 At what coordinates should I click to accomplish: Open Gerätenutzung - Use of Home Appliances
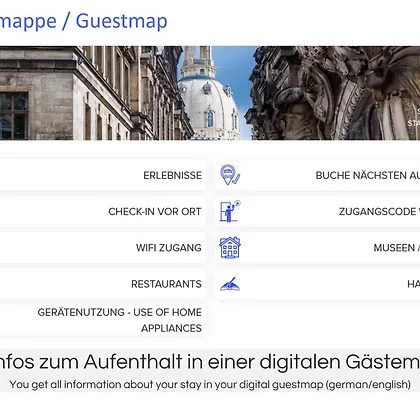102,320
